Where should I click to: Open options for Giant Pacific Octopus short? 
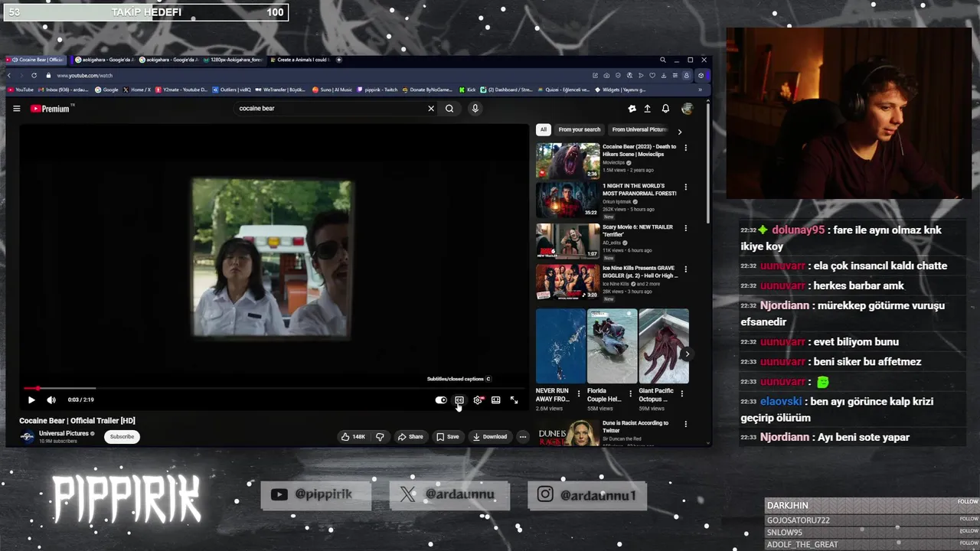coord(681,393)
